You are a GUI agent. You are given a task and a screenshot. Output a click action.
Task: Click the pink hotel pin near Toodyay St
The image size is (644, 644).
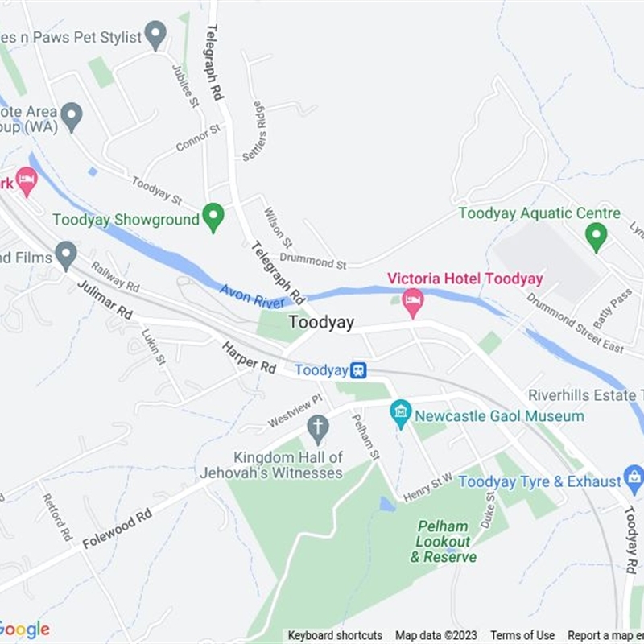pyautogui.click(x=27, y=182)
